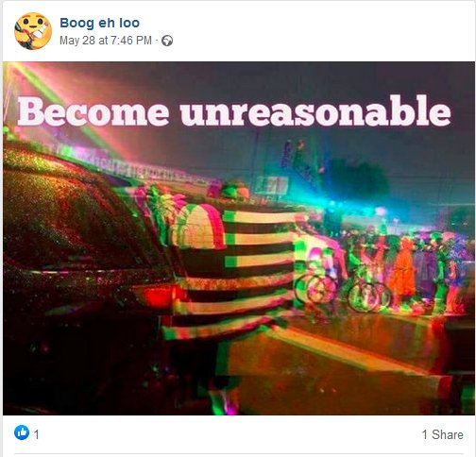Click the word Become in the image
Image resolution: width=476 pixels, height=457 pixels.
pos(93,111)
